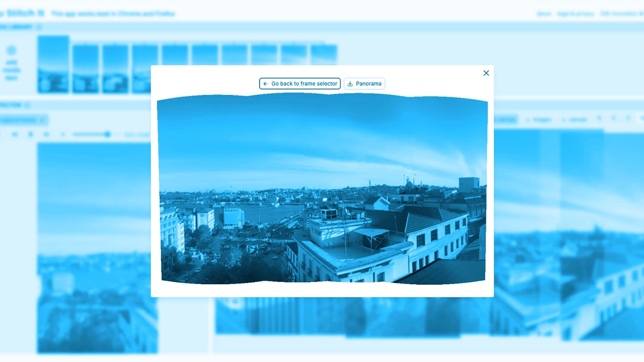
Task: Select the first tall media library thumbnail
Action: click(53, 64)
